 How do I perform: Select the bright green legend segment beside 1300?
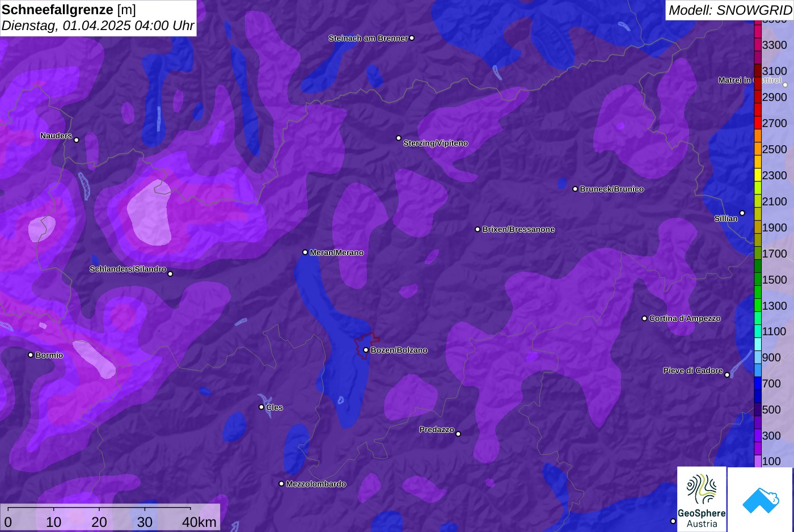pyautogui.click(x=758, y=305)
